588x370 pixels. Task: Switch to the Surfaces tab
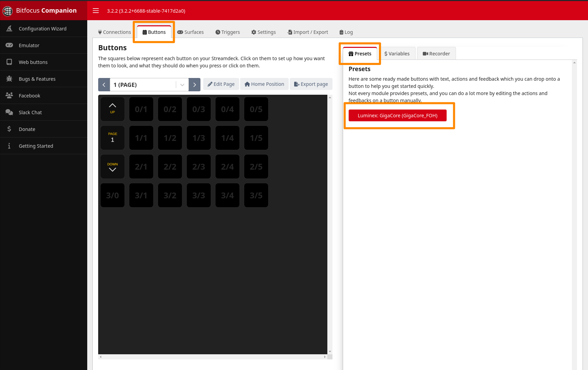pyautogui.click(x=191, y=32)
